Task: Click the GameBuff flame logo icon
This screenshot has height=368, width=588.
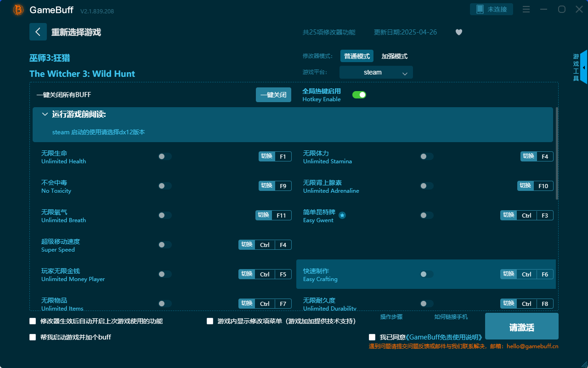Action: tap(18, 10)
